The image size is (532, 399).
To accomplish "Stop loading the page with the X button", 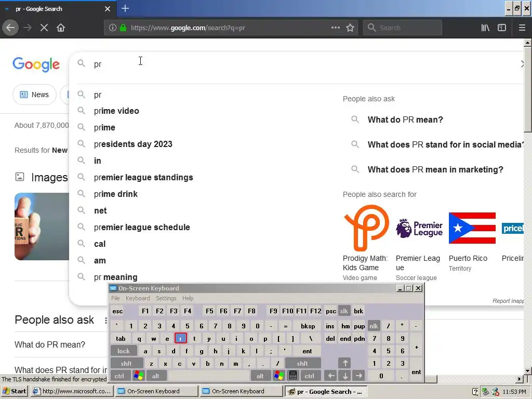I will (x=44, y=28).
